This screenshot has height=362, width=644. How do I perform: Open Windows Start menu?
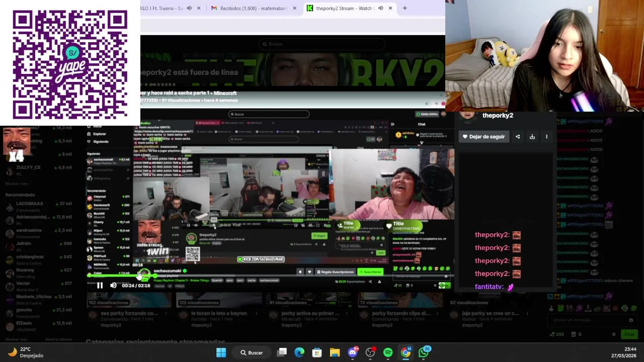pyautogui.click(x=221, y=352)
